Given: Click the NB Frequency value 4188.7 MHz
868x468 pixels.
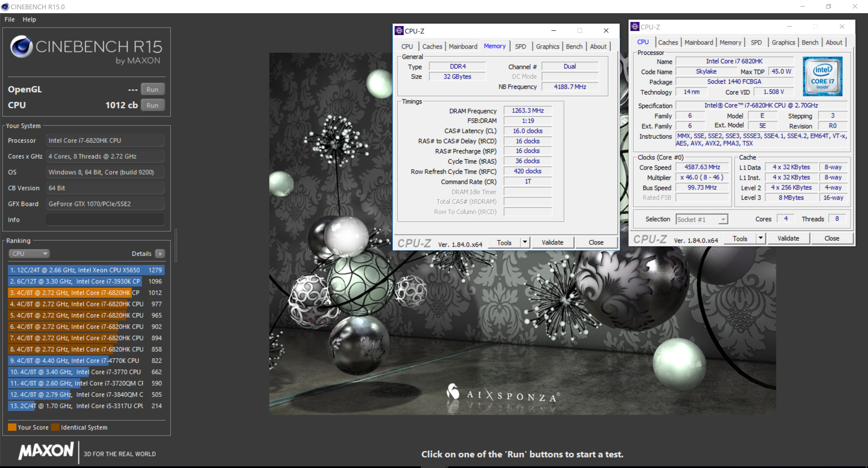Looking at the screenshot, I should 570,87.
